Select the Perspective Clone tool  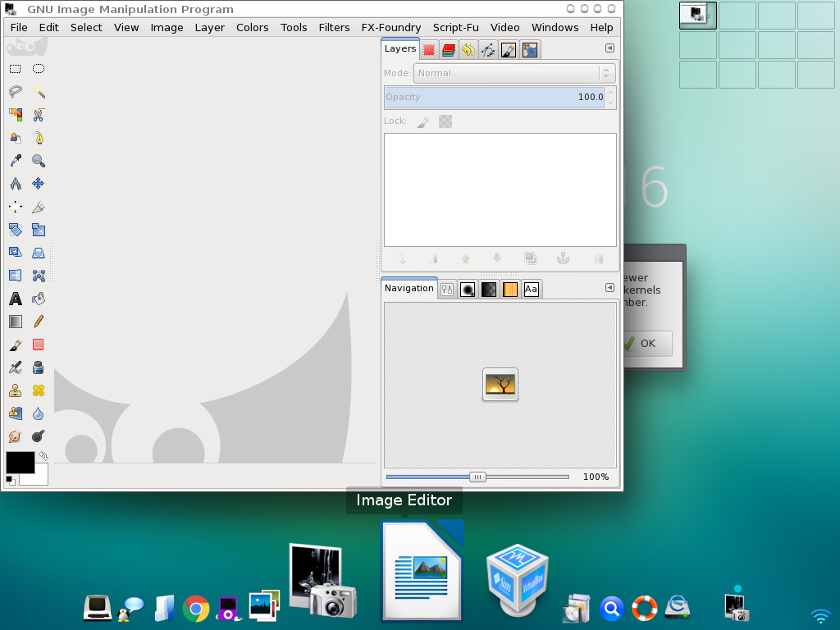(16, 413)
